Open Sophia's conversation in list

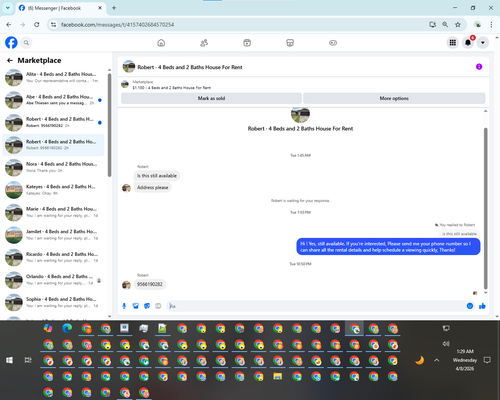pos(53,302)
